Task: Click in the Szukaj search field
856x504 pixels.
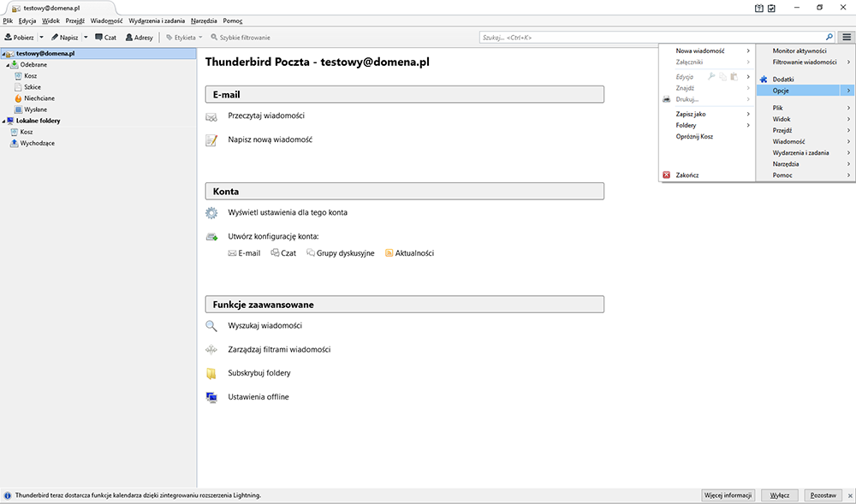Action: [x=651, y=38]
